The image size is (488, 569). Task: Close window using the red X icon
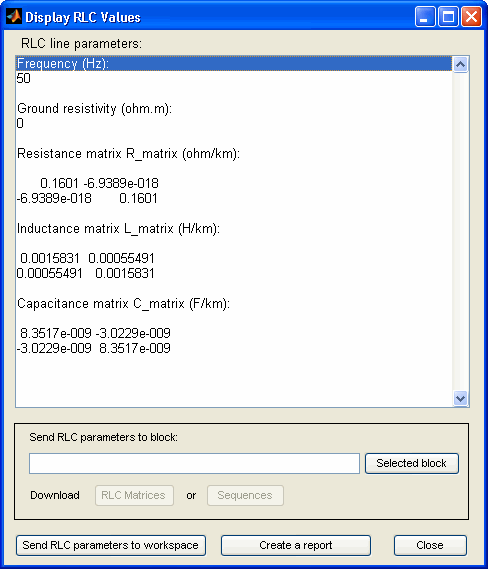(471, 17)
